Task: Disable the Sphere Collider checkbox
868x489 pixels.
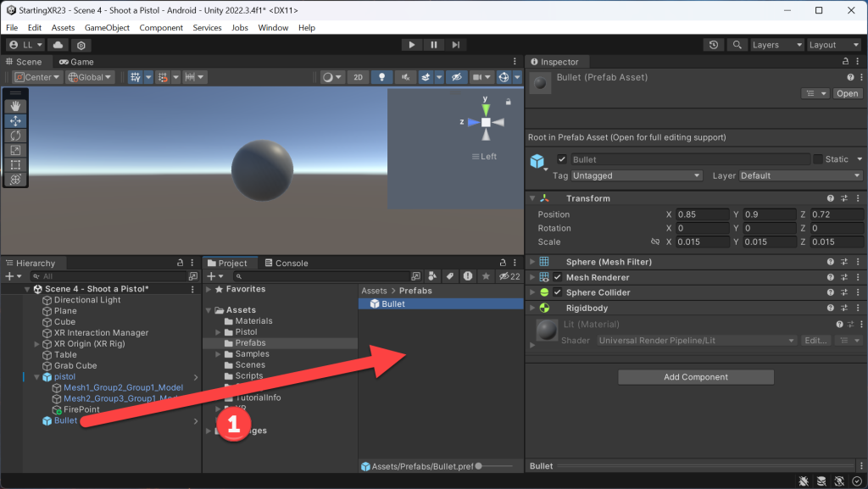Action: (558, 292)
